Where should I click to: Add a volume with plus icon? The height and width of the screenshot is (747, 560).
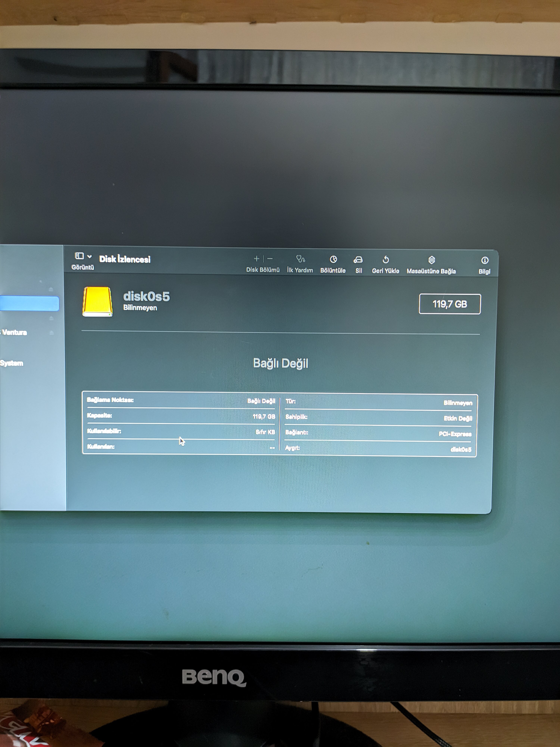256,259
